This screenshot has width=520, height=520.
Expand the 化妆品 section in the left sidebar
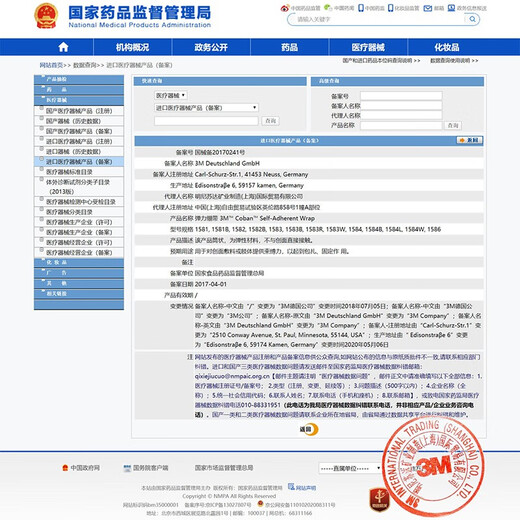tap(79, 263)
